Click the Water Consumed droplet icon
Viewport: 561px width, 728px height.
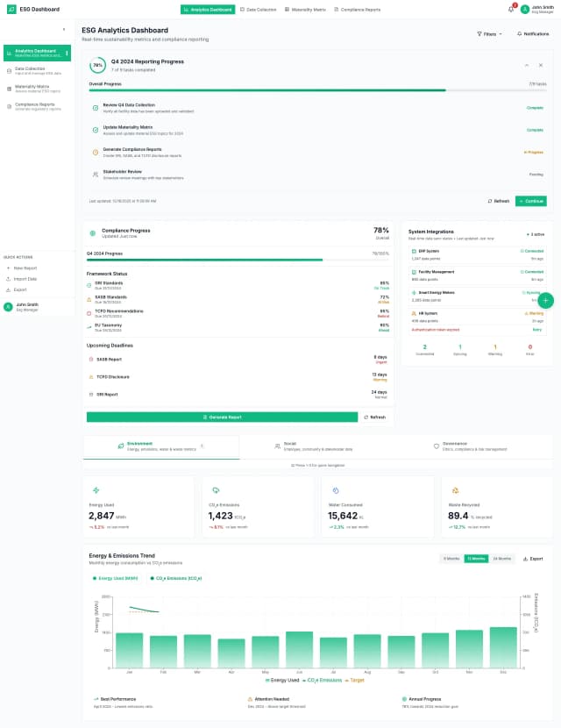335,490
